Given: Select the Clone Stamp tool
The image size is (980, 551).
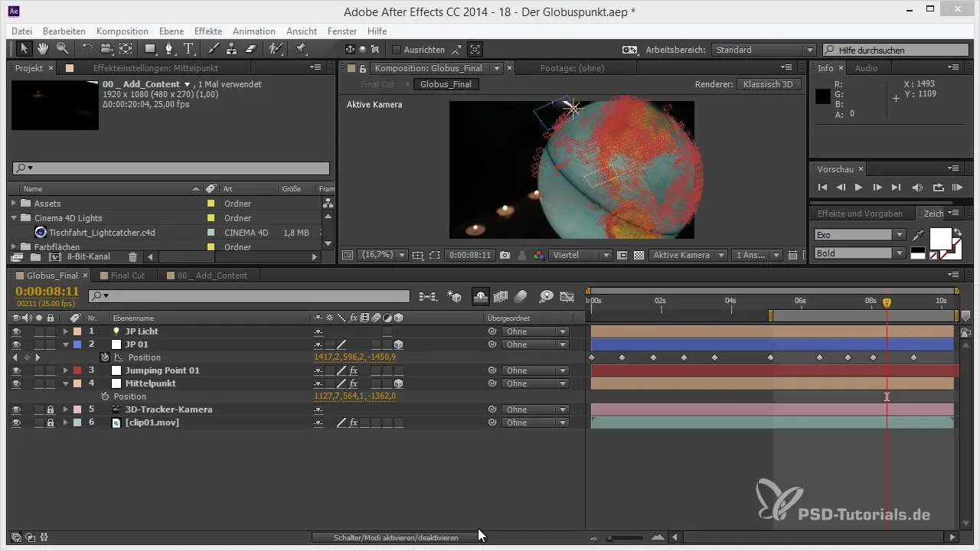Looking at the screenshot, I should coord(233,49).
